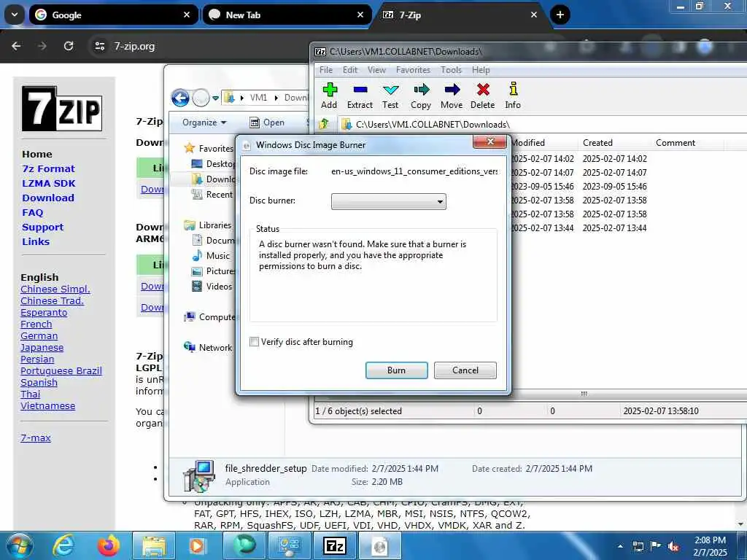Open LZMA SDK link
747x560 pixels.
(49, 183)
